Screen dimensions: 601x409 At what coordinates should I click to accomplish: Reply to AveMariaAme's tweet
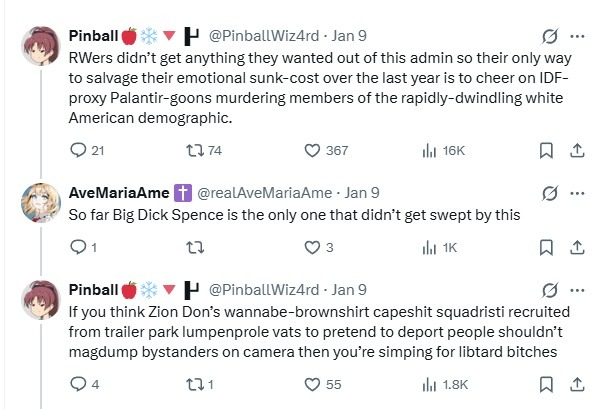82,247
